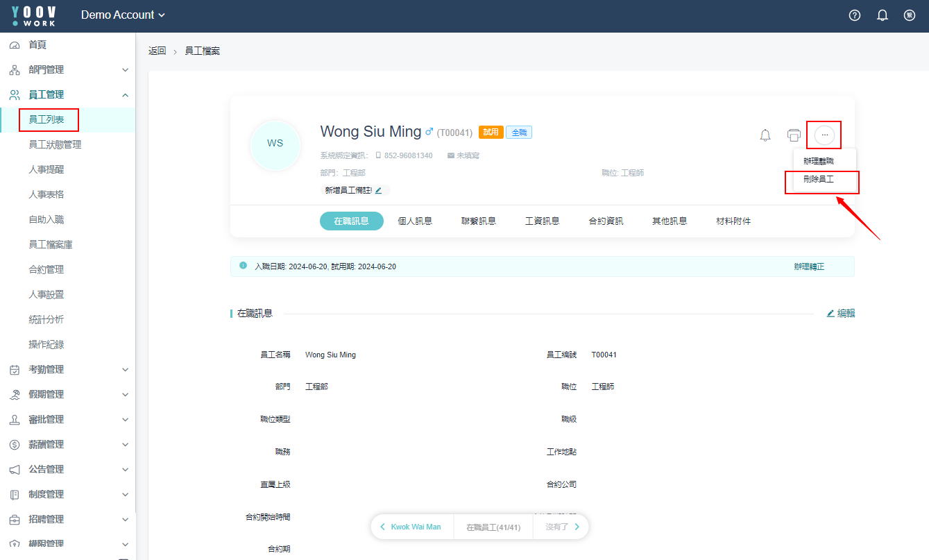Screen dimensions: 929x560
Task: Click the people icon for 員工管理
Action: pos(15,95)
